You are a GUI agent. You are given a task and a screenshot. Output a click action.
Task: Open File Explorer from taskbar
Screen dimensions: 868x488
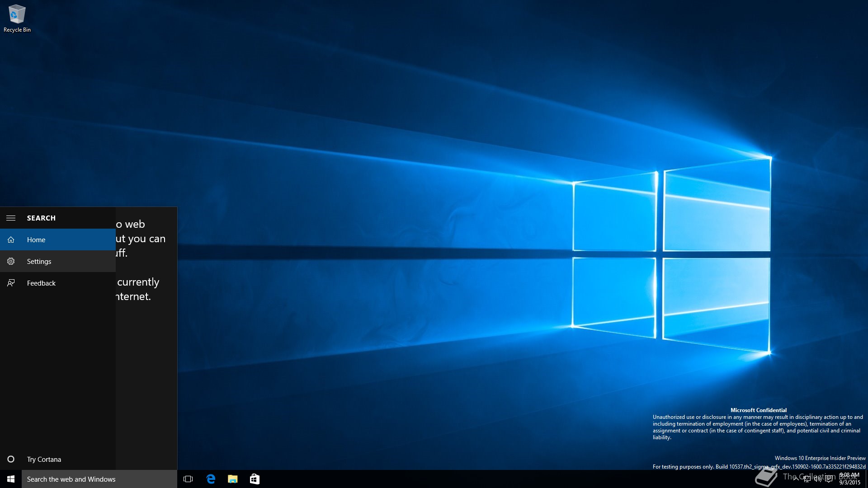tap(232, 479)
